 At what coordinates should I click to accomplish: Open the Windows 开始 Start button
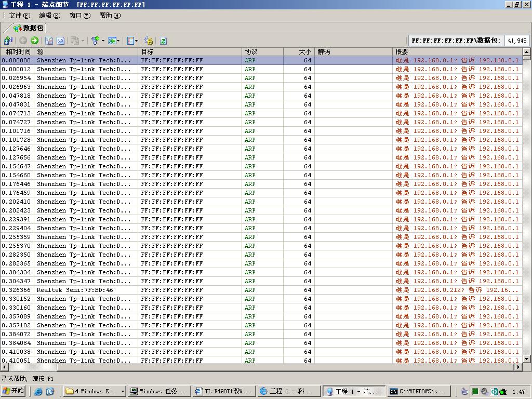[x=14, y=391]
